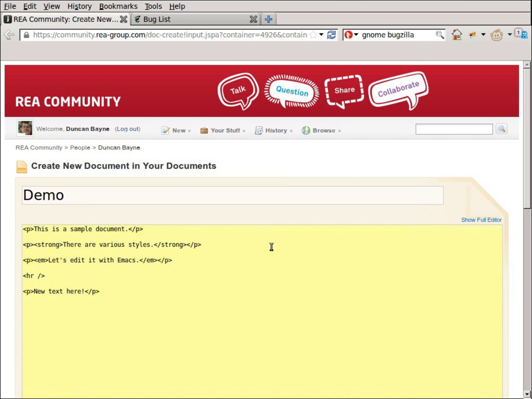Click the Log out link
532x399 pixels.
point(127,129)
